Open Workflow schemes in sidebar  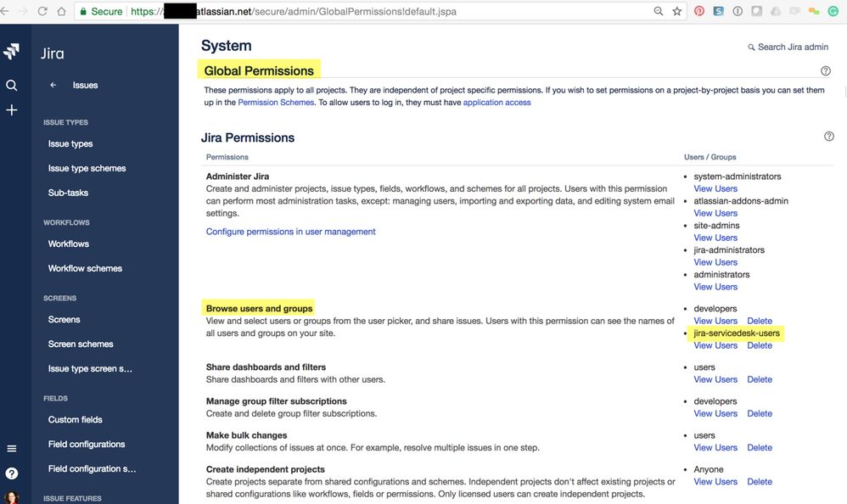click(85, 268)
